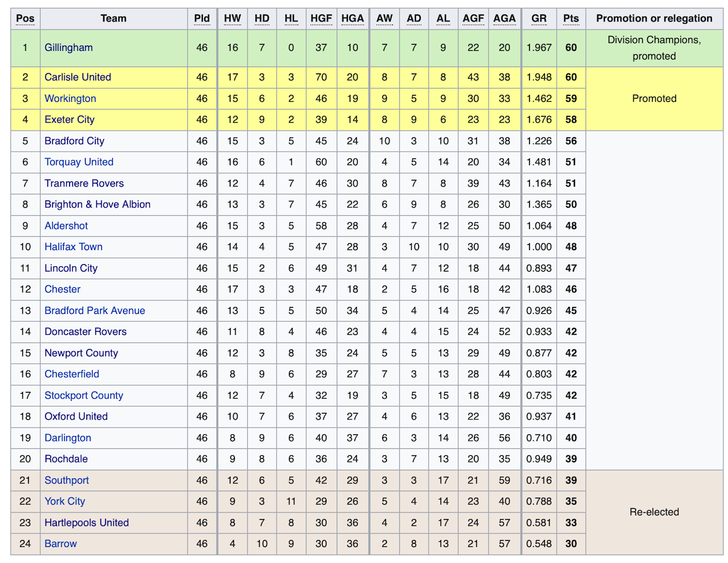Click the Promotion or relegation header

[x=654, y=19]
